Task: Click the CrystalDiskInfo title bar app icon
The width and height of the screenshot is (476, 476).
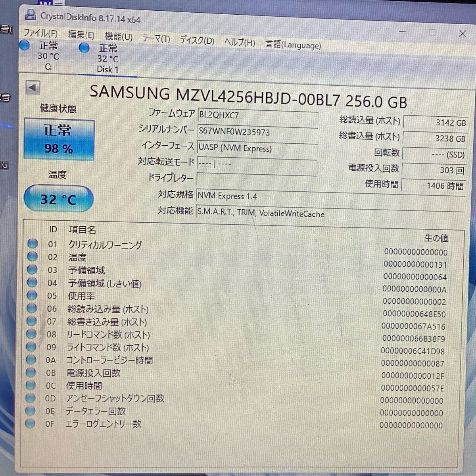Action: tap(30, 15)
